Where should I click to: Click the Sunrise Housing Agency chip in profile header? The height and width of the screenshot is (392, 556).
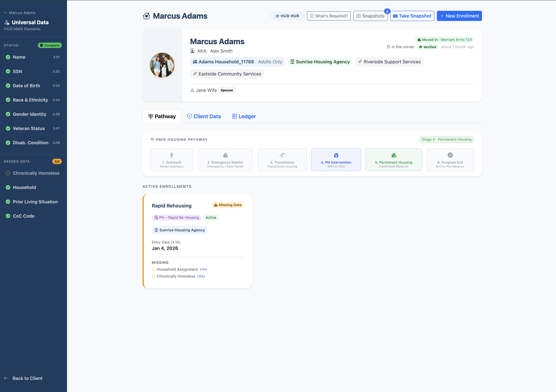(x=320, y=62)
